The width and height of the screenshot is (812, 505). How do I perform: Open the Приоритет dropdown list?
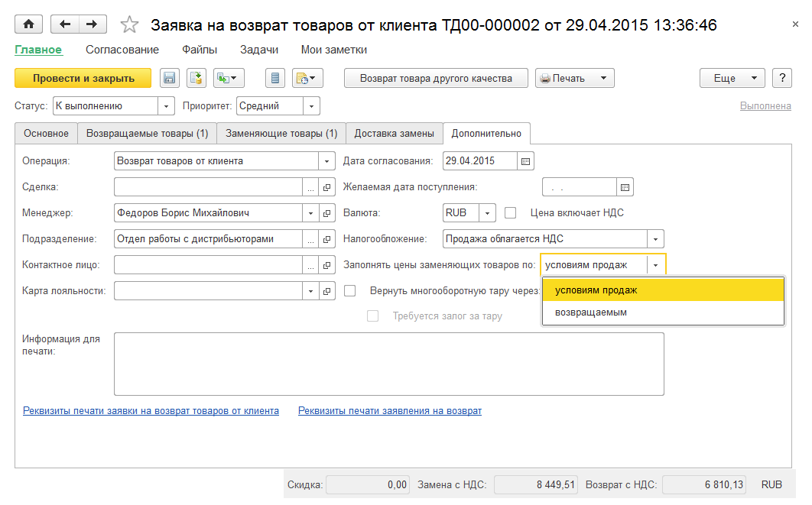311,106
